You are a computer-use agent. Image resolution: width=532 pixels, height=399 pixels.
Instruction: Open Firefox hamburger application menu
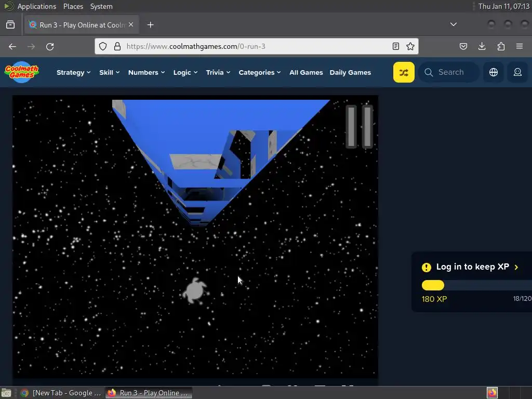click(x=520, y=46)
